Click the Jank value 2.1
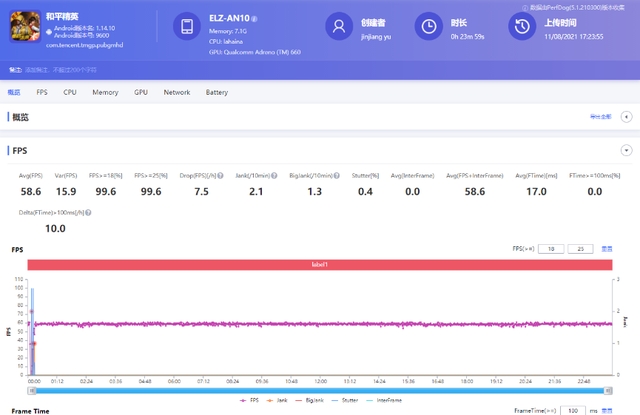This screenshot has width=640, height=415. pos(256,192)
